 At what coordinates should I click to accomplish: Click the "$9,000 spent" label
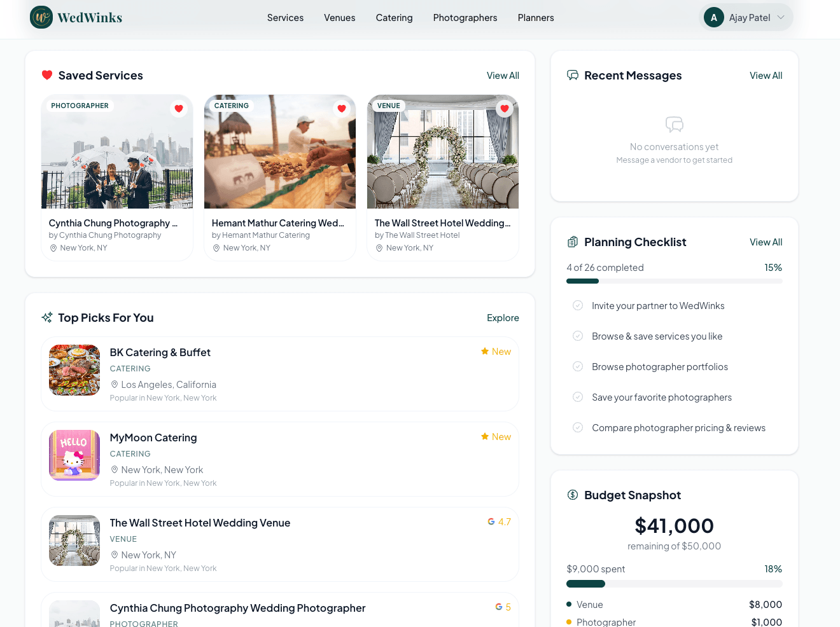596,569
